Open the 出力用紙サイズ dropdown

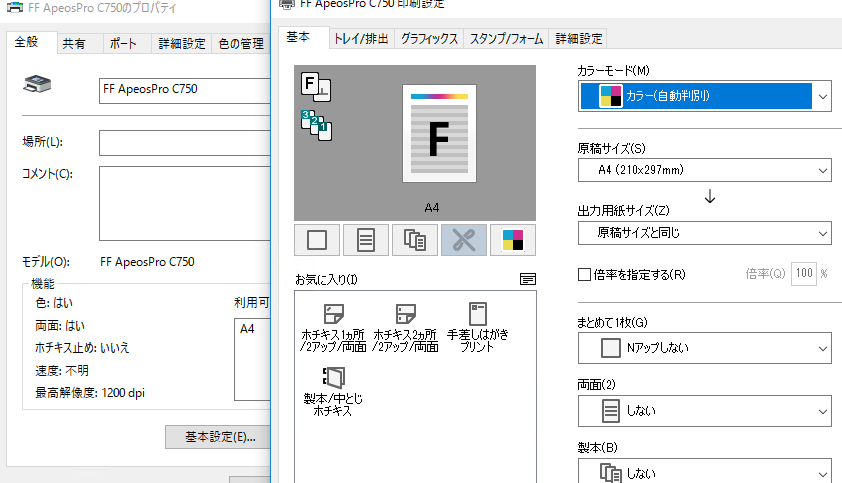pyautogui.click(x=705, y=233)
